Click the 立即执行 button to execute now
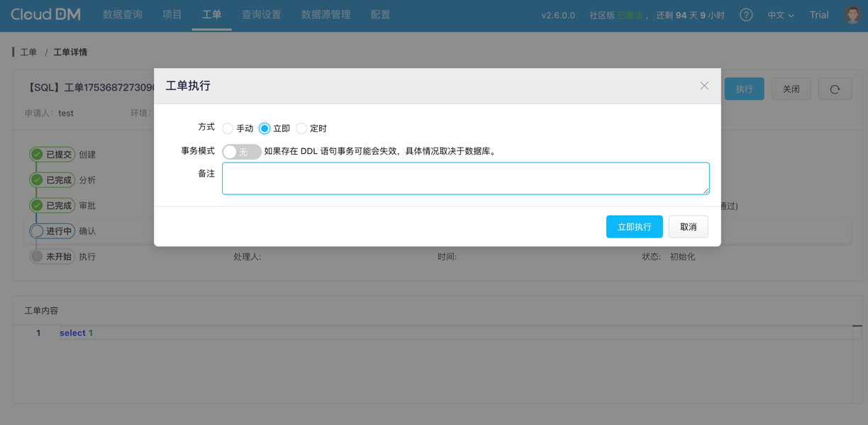Screen dimensions: 868x425 [x=634, y=226]
